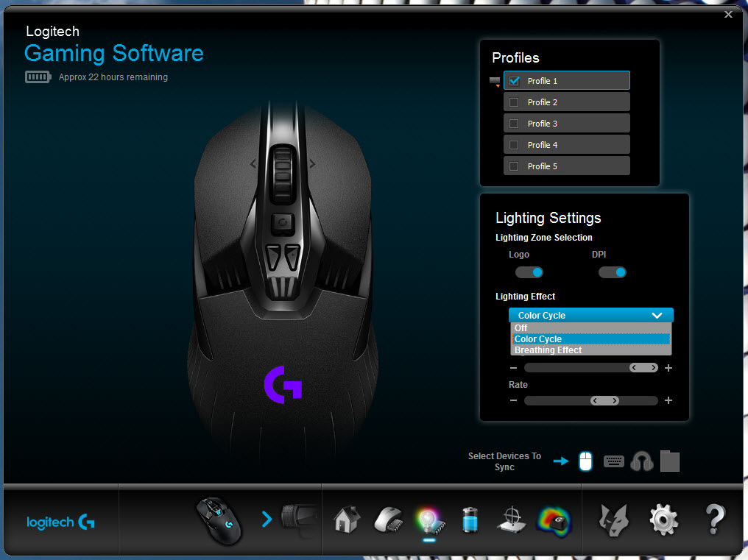
Task: Click the brightness slider handle
Action: pos(643,368)
